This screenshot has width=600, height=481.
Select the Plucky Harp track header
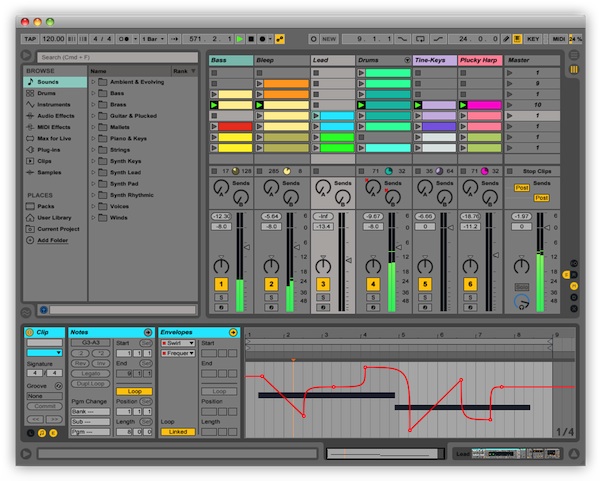point(480,60)
